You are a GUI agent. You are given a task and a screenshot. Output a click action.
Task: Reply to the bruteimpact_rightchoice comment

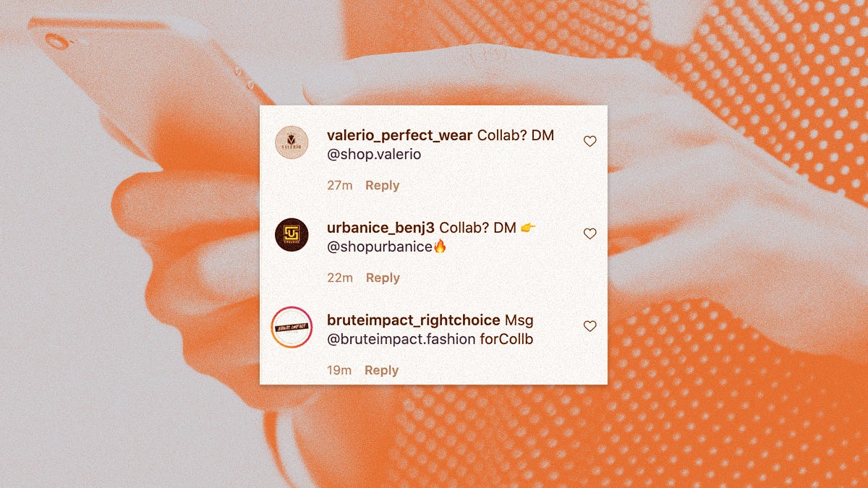381,370
